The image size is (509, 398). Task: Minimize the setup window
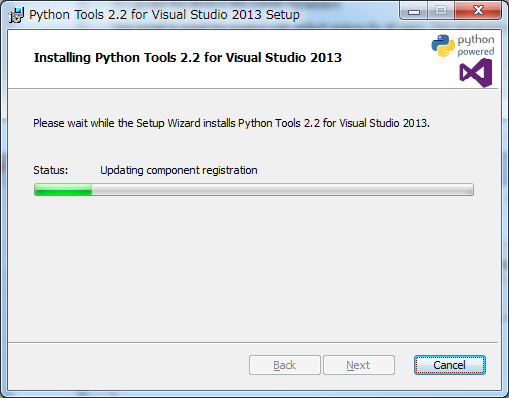tap(414, 12)
